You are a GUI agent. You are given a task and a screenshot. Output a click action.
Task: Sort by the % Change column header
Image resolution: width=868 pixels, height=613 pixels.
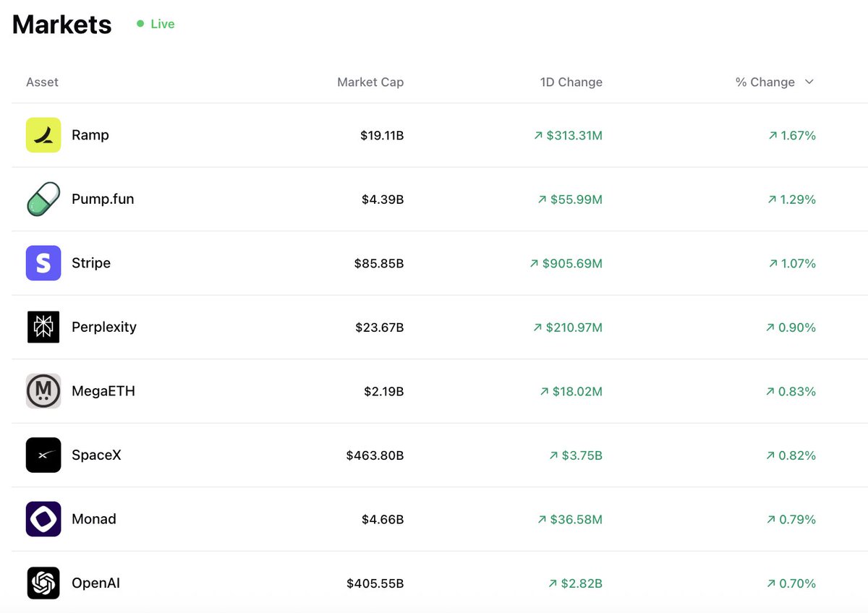[765, 82]
